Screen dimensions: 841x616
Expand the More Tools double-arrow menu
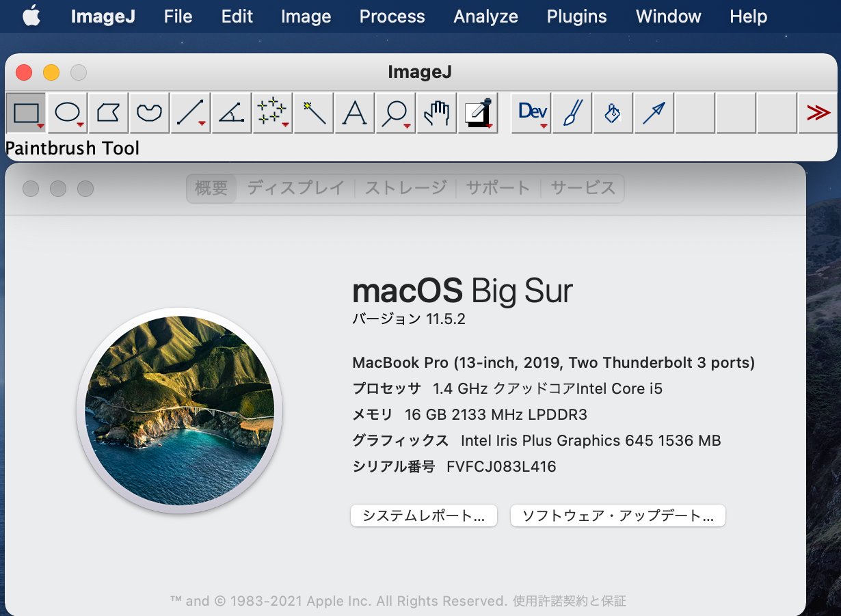[x=817, y=113]
